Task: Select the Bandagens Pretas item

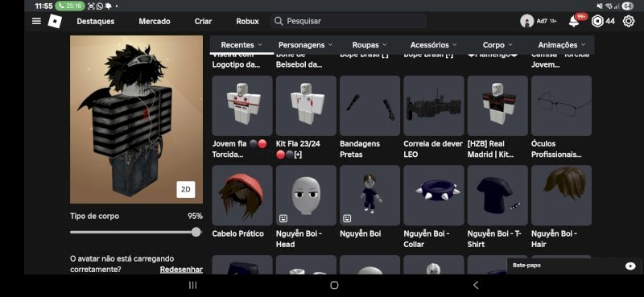Action: tap(369, 105)
